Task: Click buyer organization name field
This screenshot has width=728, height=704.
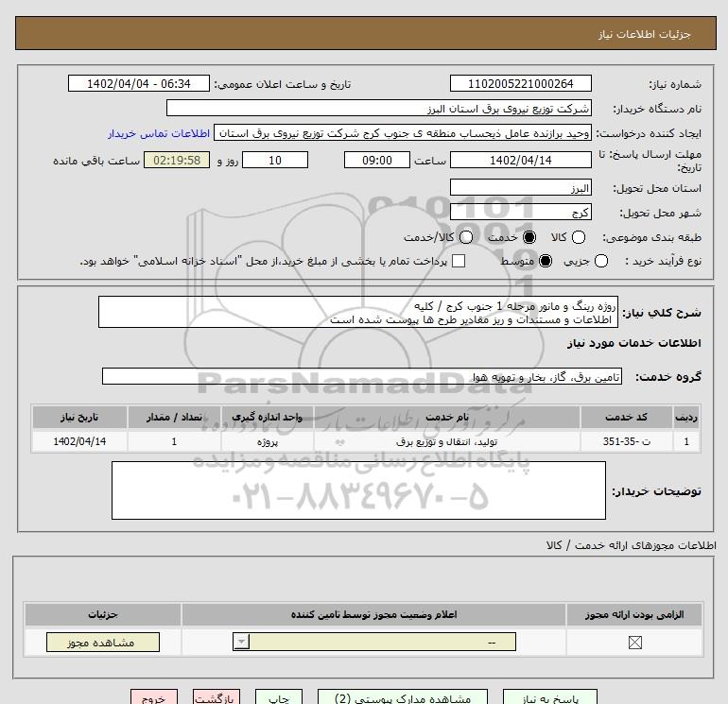Action: 379,108
